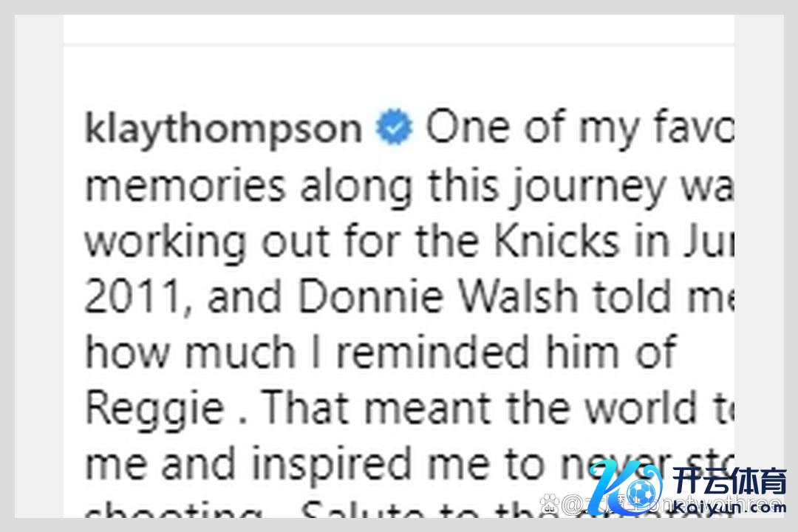Click the blue verified badge icon
The height and width of the screenshot is (532, 798).
394,129
